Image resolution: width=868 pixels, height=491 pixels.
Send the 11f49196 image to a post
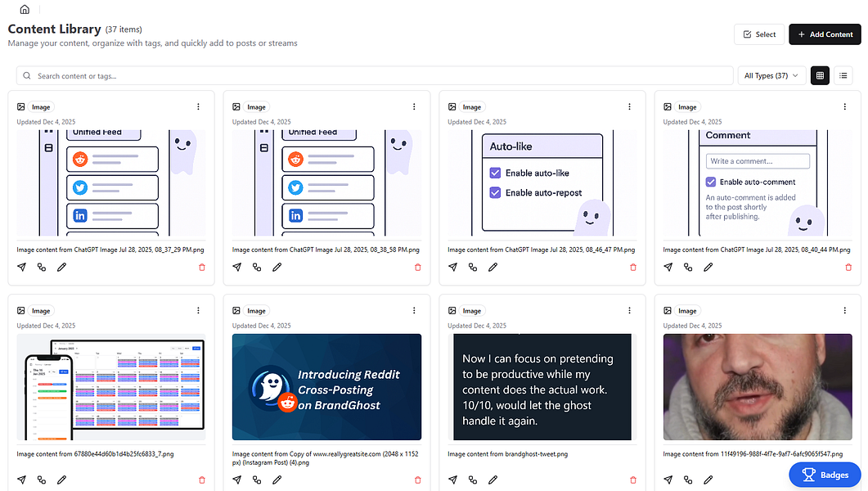click(668, 480)
